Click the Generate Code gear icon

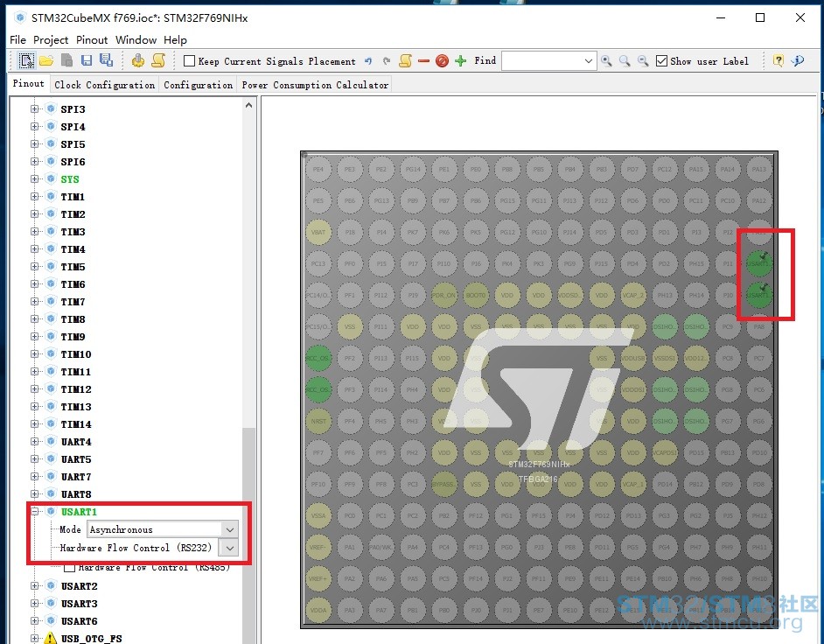[138, 61]
